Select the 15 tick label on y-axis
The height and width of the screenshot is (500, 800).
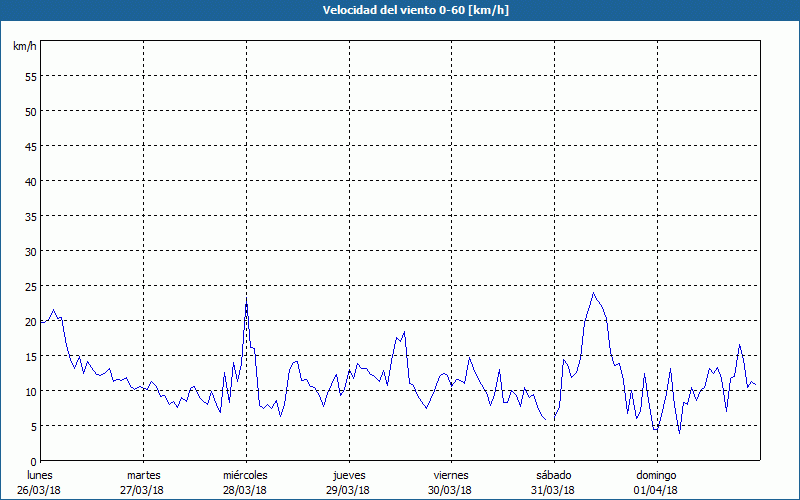pyautogui.click(x=30, y=356)
